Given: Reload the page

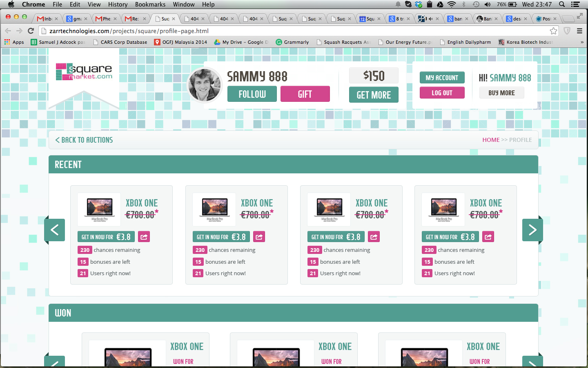Looking at the screenshot, I should 31,31.
